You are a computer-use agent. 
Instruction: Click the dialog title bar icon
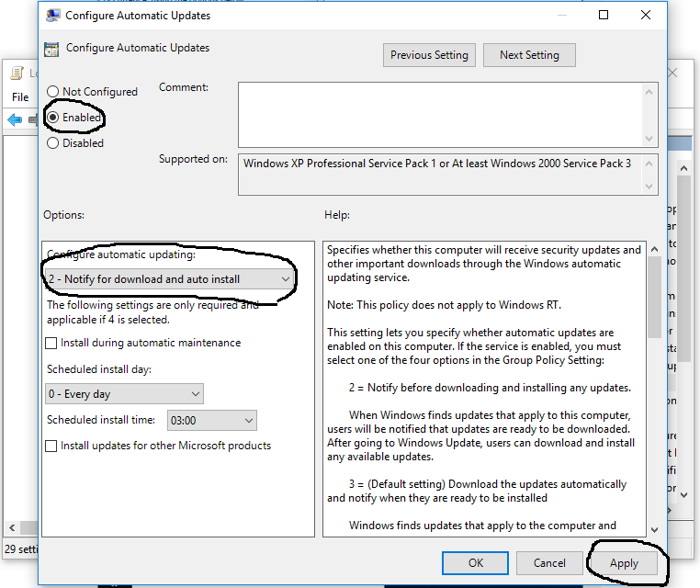(52, 16)
